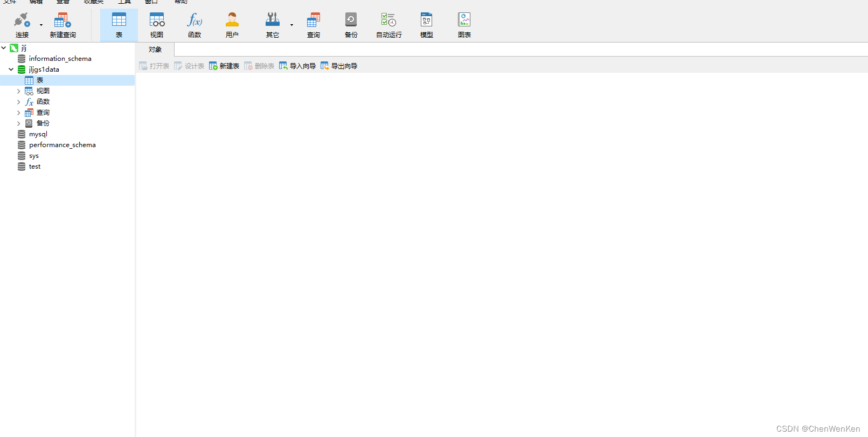Open the 图表 chart toolbar button
Screen dimensions: 868x437
click(464, 25)
